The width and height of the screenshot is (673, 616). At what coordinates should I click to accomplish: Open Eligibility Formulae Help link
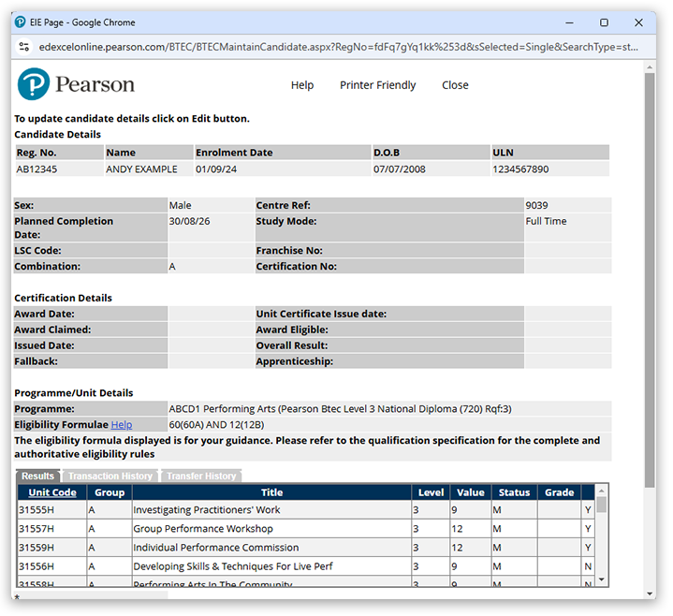click(x=122, y=425)
